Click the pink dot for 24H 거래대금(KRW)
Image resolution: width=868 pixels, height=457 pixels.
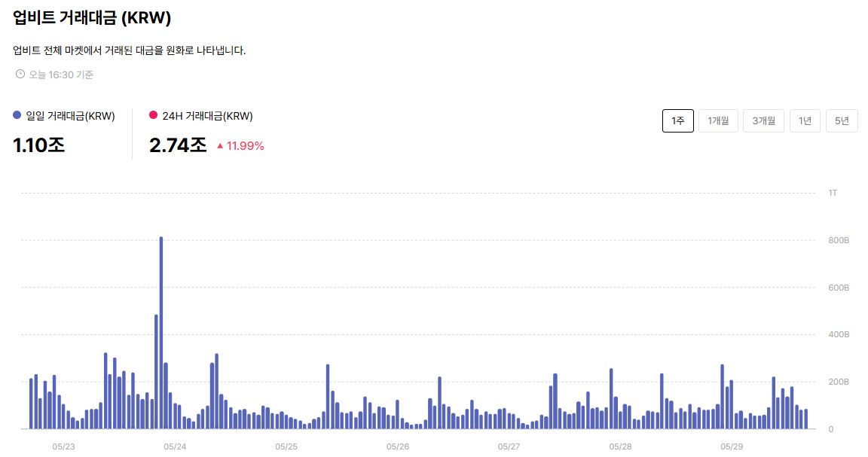tap(154, 115)
